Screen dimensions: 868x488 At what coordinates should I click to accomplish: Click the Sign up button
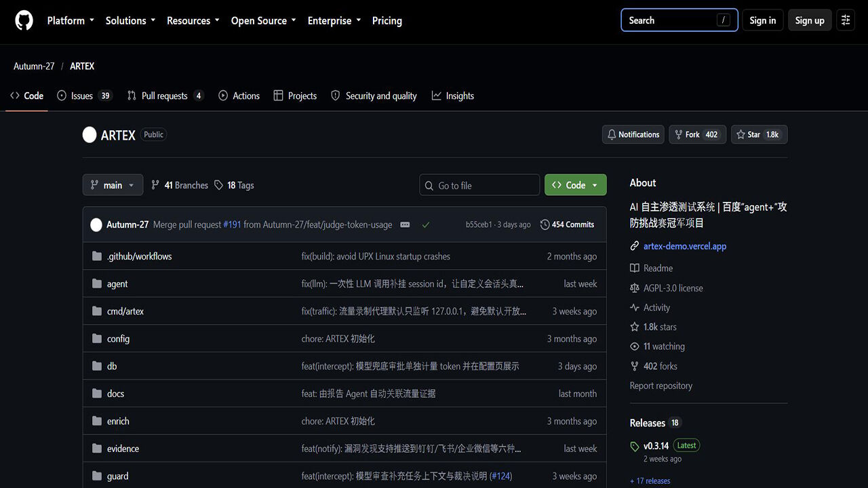(x=810, y=20)
